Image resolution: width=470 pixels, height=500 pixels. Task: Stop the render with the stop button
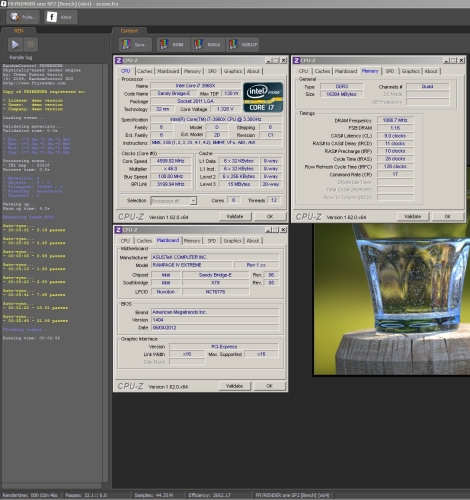31,44
